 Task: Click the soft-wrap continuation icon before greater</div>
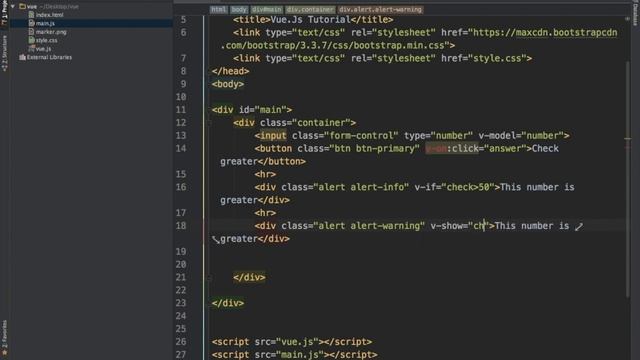click(x=216, y=240)
